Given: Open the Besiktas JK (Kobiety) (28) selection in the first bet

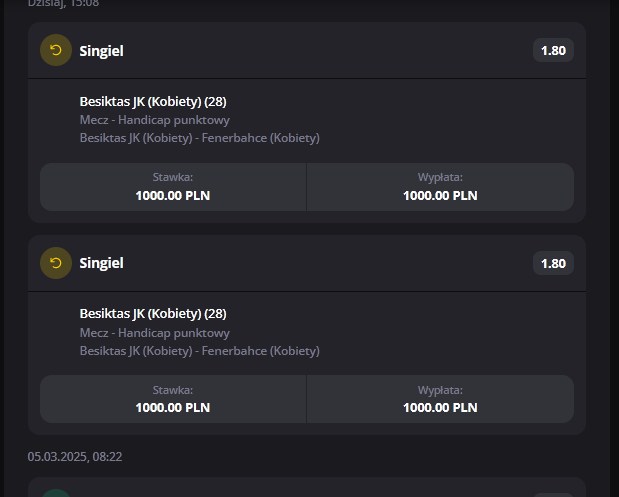Looking at the screenshot, I should (x=153, y=101).
